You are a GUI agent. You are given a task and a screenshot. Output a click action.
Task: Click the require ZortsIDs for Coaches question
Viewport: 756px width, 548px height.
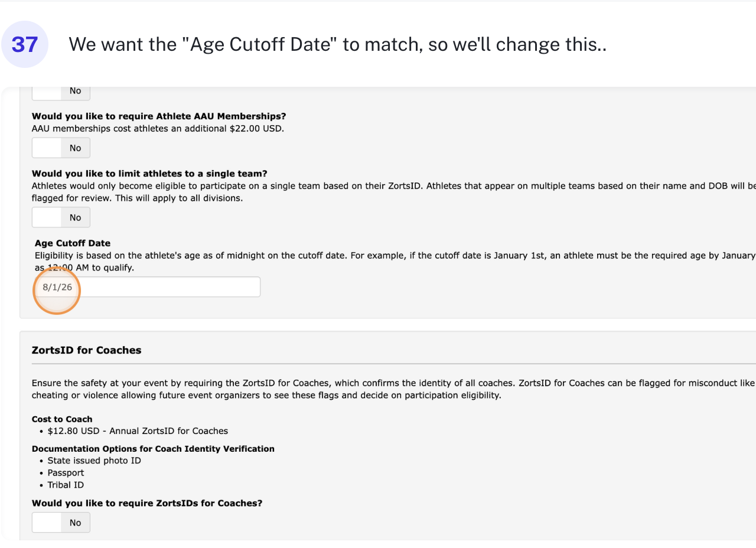147,503
